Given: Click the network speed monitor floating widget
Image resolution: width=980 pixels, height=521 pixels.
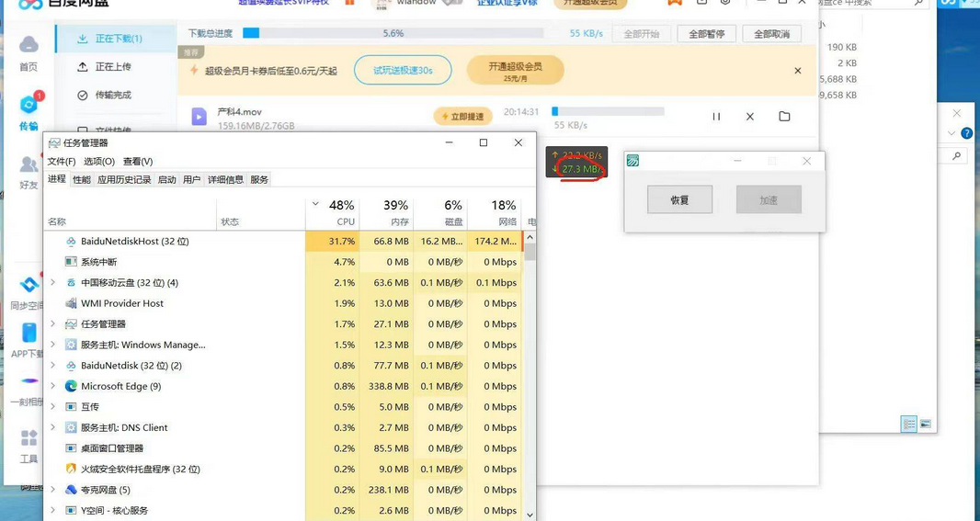Looking at the screenshot, I should pyautogui.click(x=576, y=163).
